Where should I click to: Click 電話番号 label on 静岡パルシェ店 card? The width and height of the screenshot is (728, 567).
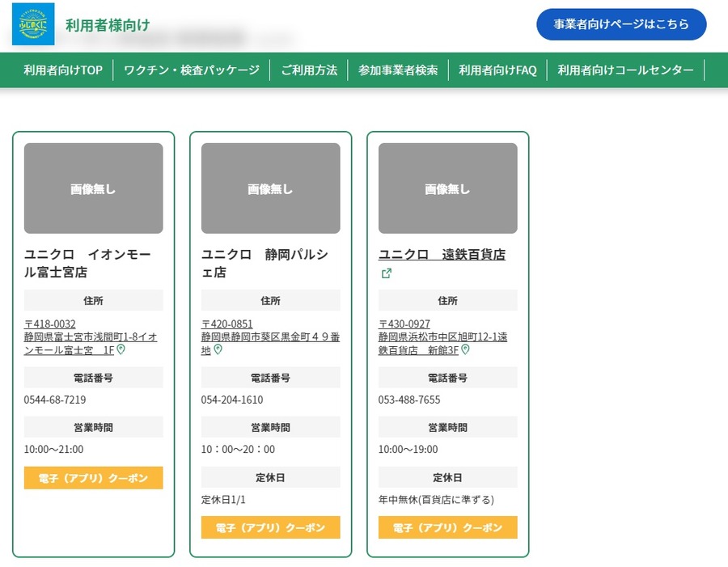271,378
